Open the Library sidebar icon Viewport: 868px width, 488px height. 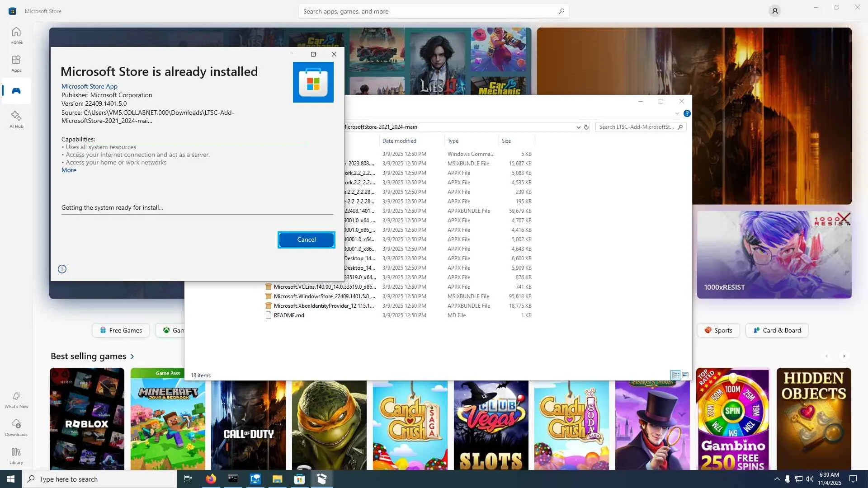tap(16, 456)
